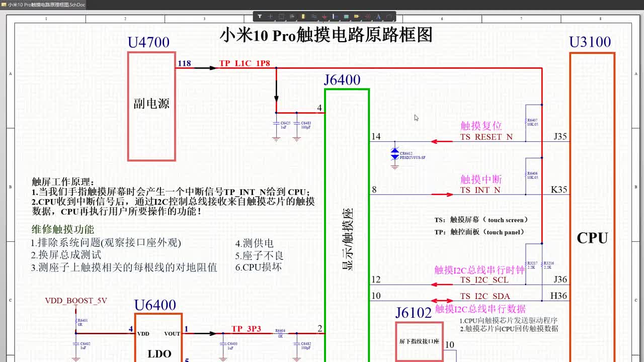Viewport: 644px width, 362px height.
Task: Click the 触屏工作原理 heading text
Action: (x=63, y=182)
